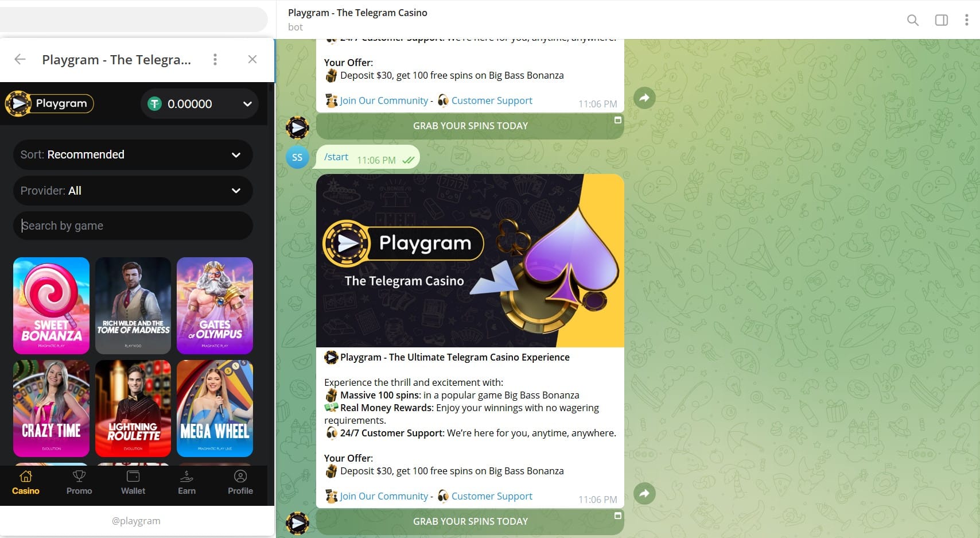Click the bot avatar beside lower button
The width and height of the screenshot is (980, 538).
pos(297,523)
